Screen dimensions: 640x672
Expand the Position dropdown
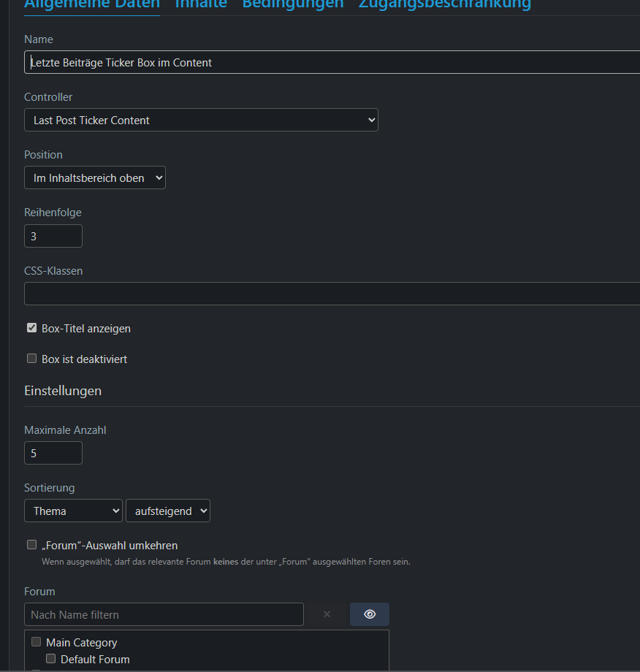click(95, 177)
